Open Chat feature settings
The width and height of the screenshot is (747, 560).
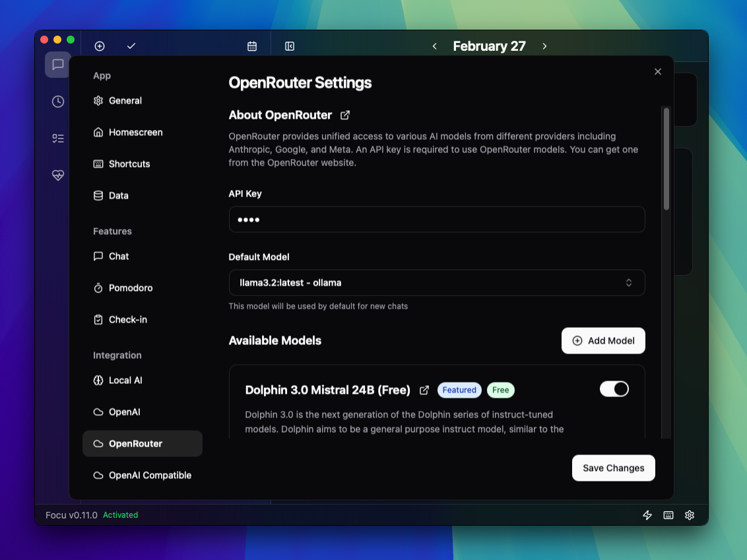click(143, 256)
